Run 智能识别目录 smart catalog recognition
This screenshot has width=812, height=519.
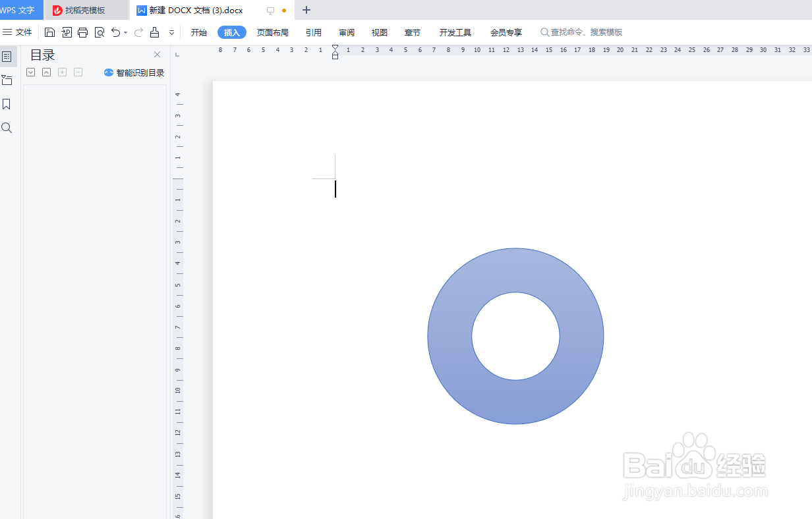(134, 72)
